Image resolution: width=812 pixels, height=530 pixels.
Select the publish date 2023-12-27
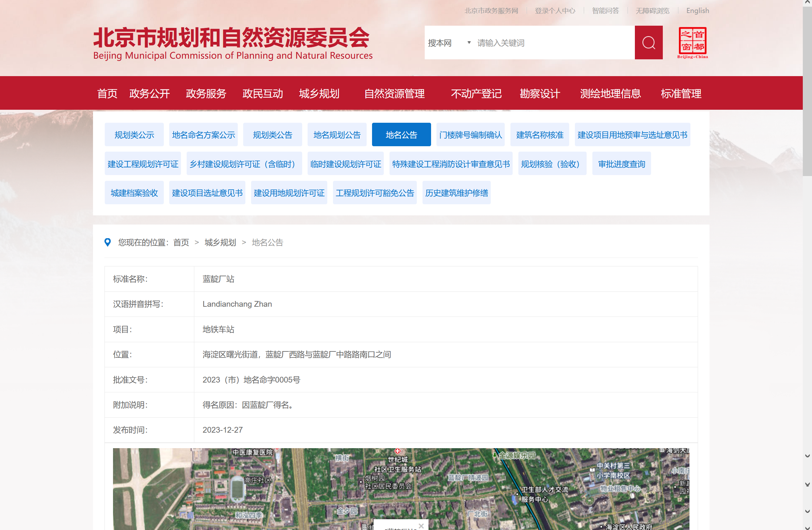[223, 430]
